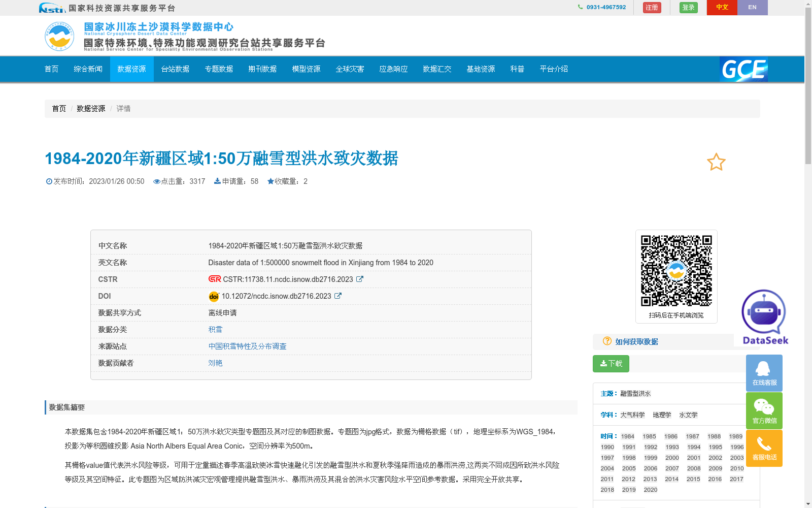Screen dimensions: 812x508
Task: Click the 地理学 discipline tag
Action: pos(662,415)
